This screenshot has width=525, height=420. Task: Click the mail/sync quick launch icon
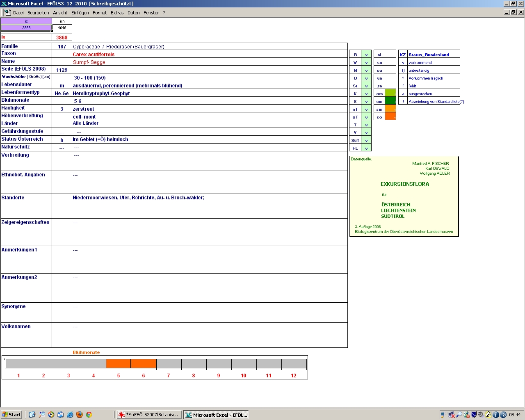click(60, 415)
